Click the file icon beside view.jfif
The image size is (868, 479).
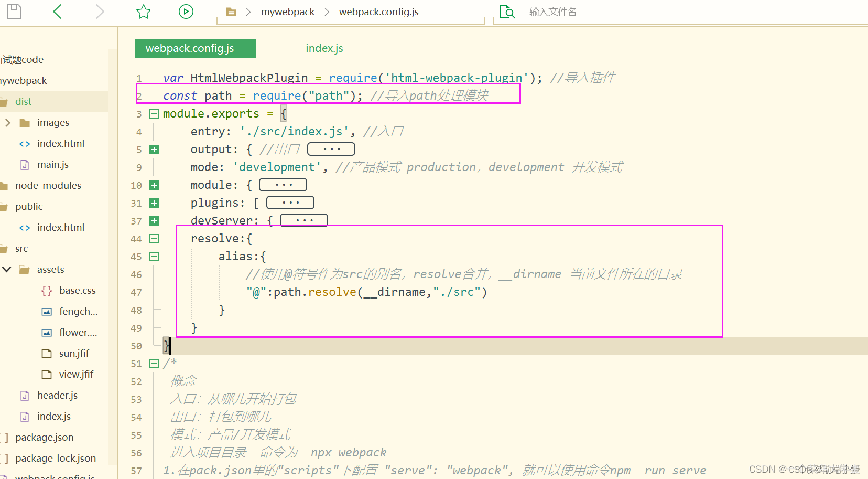coord(47,375)
